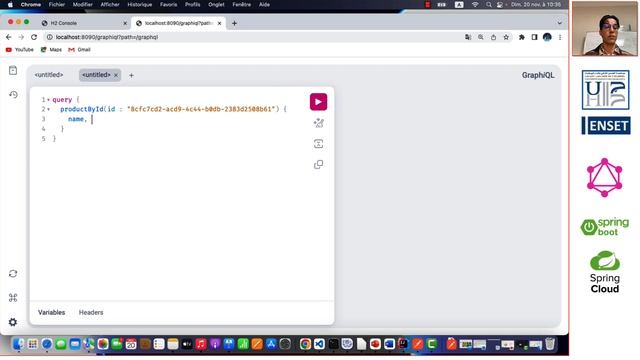Open Chrome from the Dock

(x=305, y=344)
